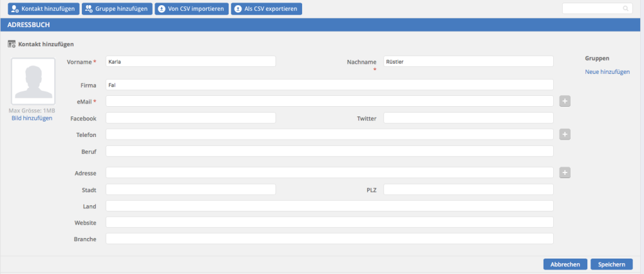The height and width of the screenshot is (274, 644).
Task: Click the Gruppe hinzufügen button
Action: pos(117,8)
